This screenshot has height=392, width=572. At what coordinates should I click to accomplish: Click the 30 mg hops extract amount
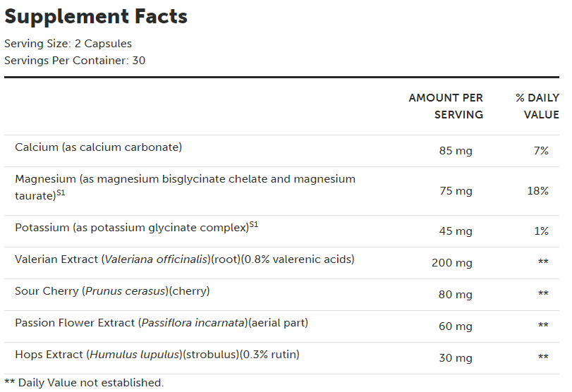455,358
